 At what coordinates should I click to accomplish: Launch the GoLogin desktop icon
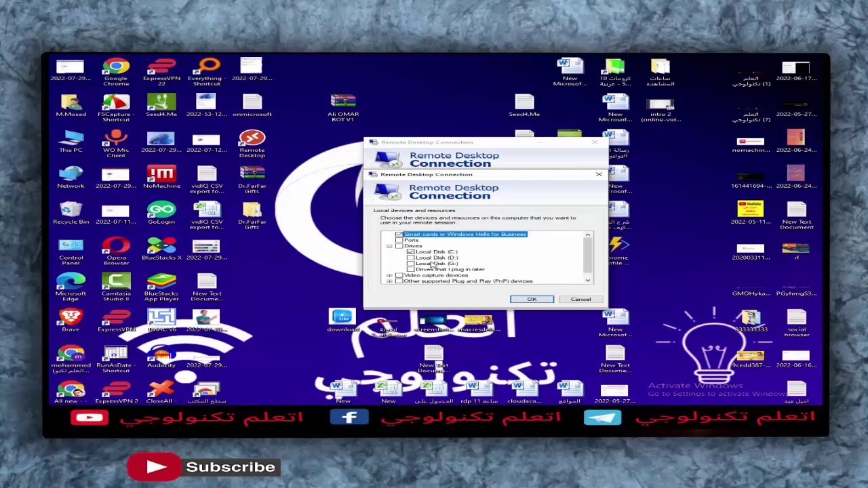[161, 211]
